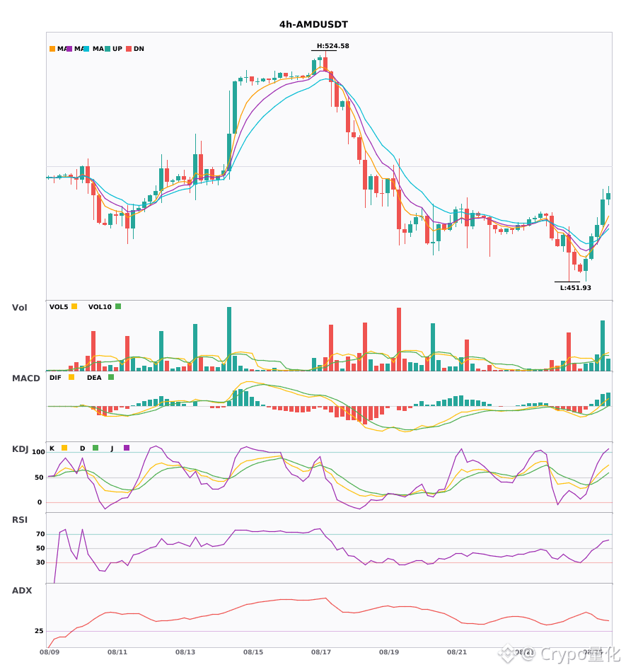Click the RSI 70 axis value

tap(40, 534)
